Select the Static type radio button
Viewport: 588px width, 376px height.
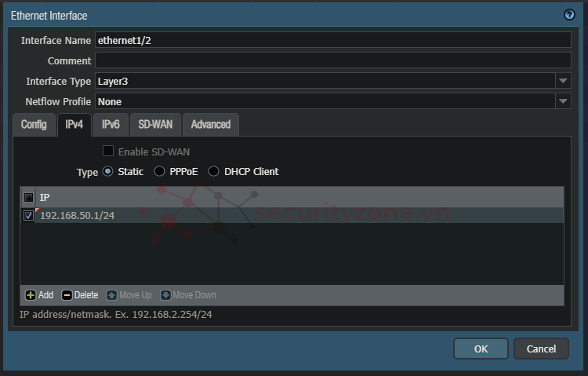tap(108, 171)
